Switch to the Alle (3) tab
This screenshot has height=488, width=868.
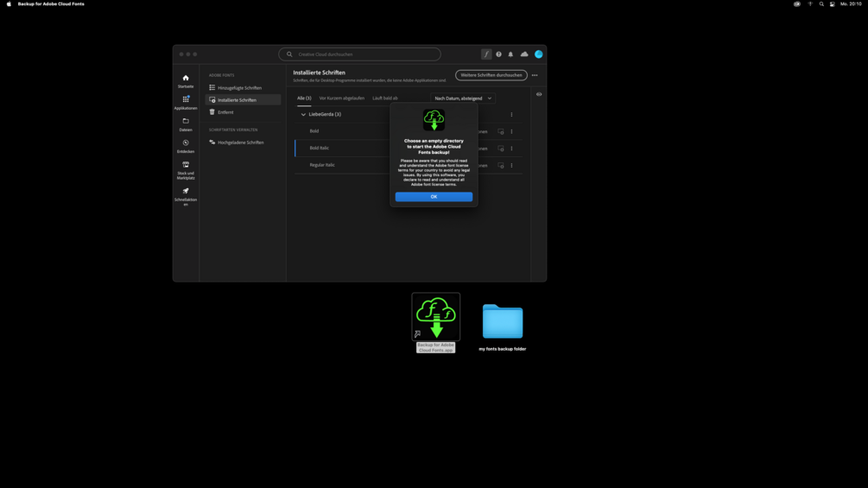point(304,98)
